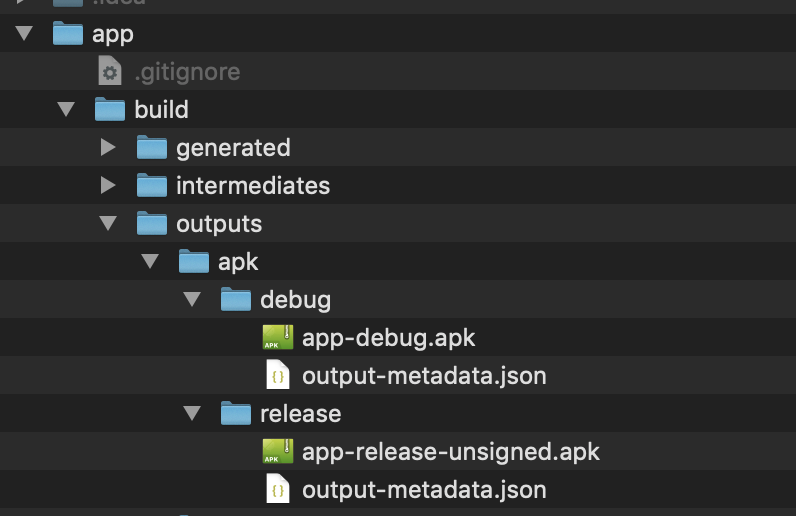Expand the generated folder

click(108, 147)
